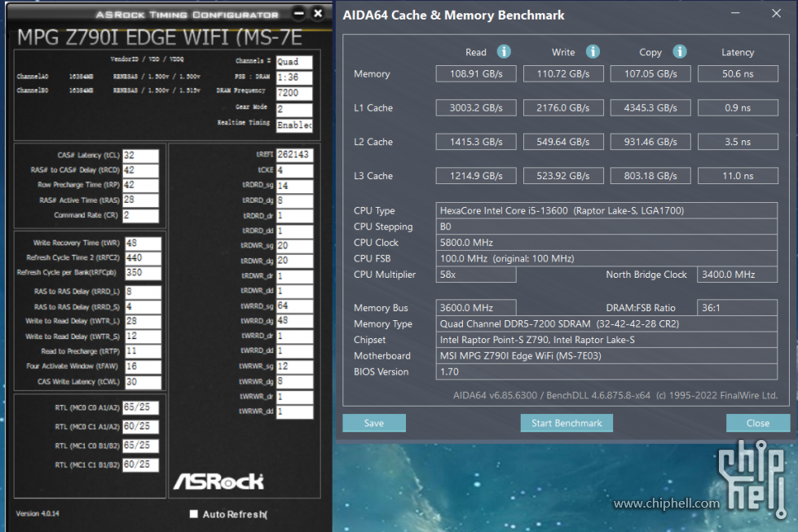Select the tRFCpb field showing 350
Image resolution: width=798 pixels, height=532 pixels.
(143, 273)
